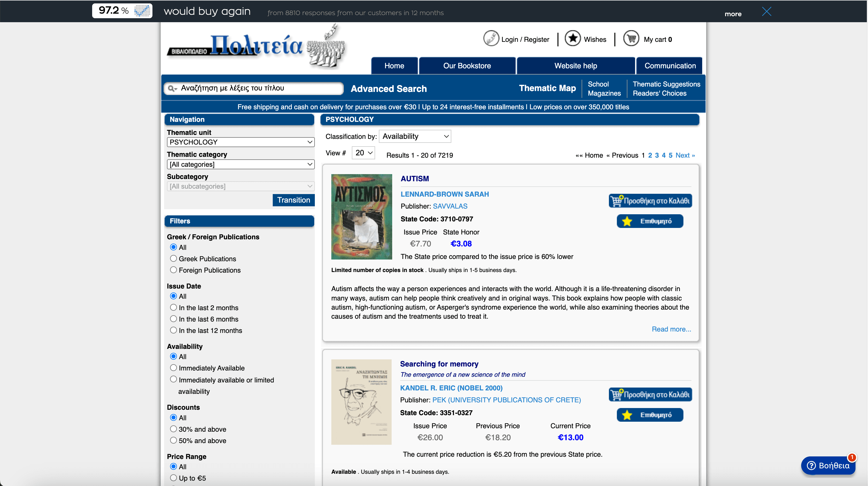Click the AUTISM book cover thumbnail

pos(361,217)
